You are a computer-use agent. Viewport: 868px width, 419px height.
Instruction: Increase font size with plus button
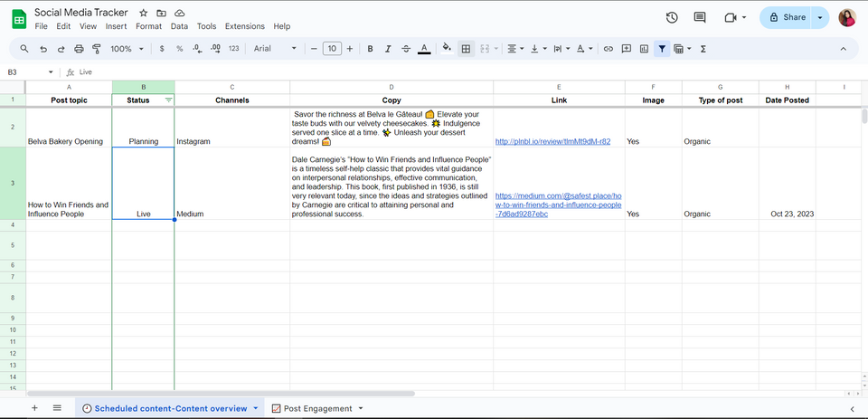tap(350, 49)
